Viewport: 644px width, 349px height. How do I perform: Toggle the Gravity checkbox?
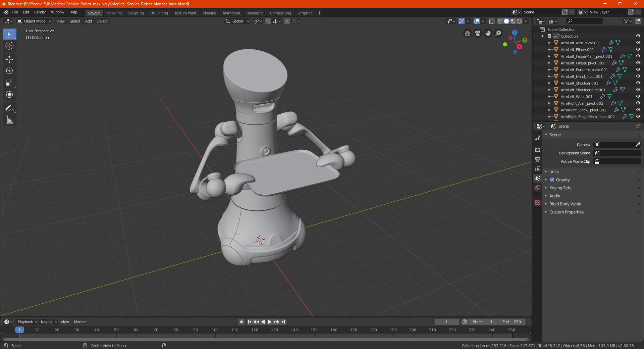point(552,180)
